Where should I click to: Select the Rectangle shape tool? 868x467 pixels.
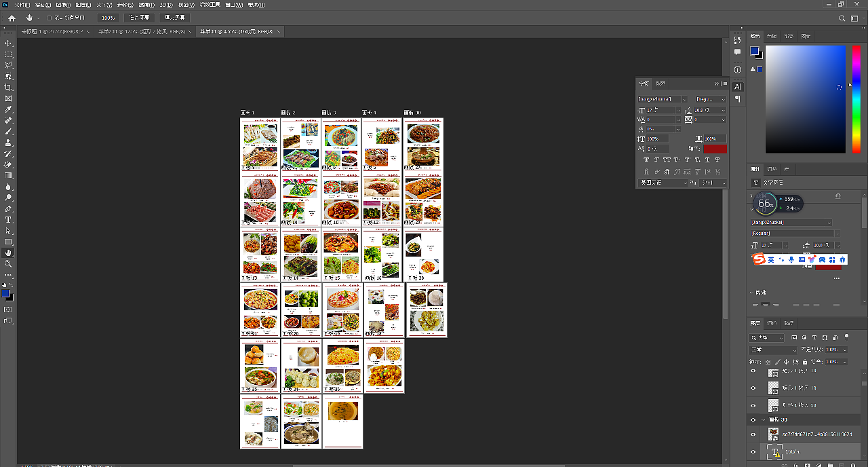point(8,242)
